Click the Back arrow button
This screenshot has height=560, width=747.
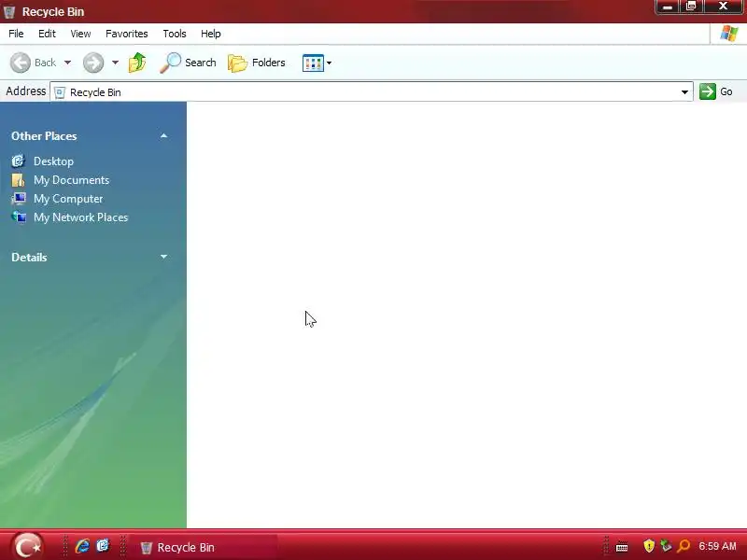pos(21,63)
